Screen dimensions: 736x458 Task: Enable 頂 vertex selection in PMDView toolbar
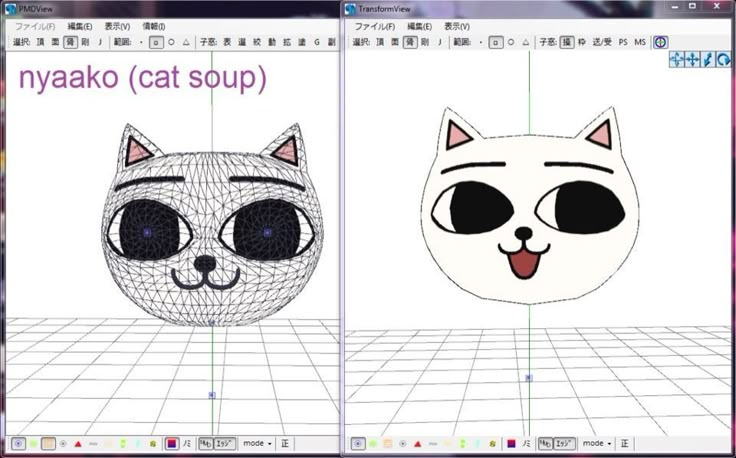coord(40,42)
